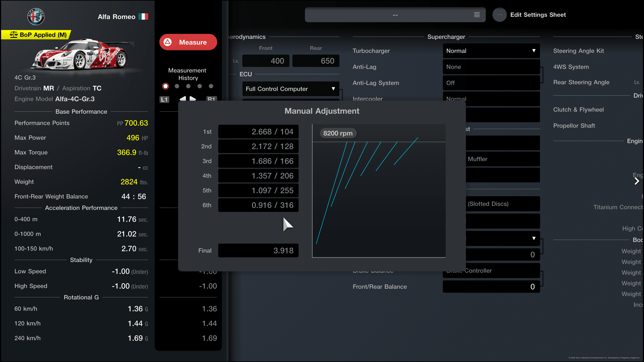
Task: Click the ECU section heading
Action: (x=246, y=74)
